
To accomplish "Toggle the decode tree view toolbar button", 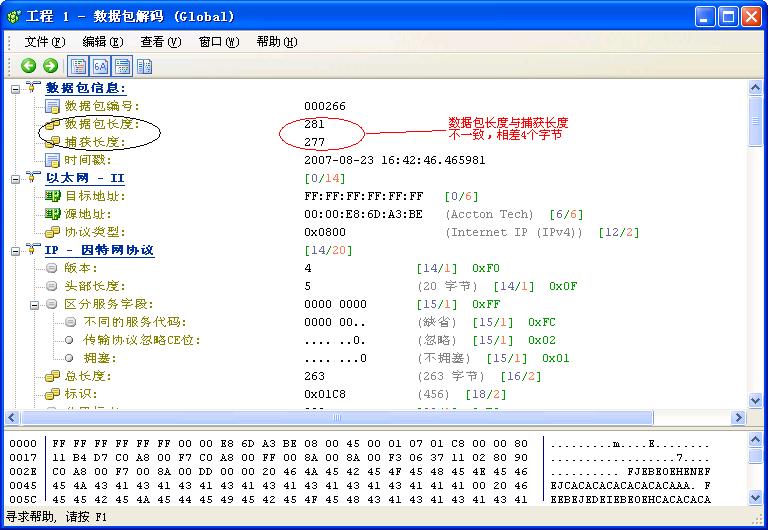I will click(x=78, y=66).
